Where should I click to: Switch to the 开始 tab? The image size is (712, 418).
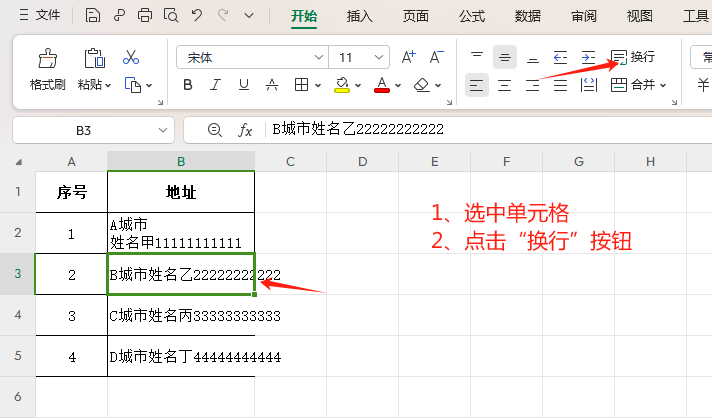tap(304, 16)
